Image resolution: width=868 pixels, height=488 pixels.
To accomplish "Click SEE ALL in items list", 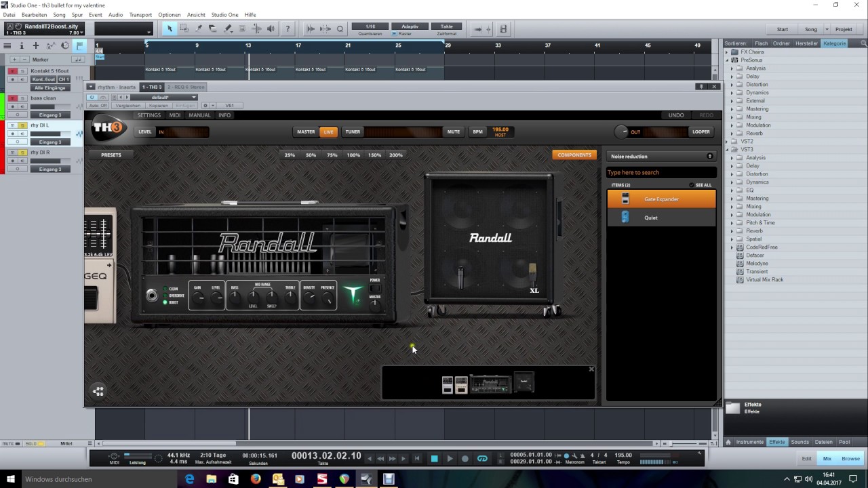I will pyautogui.click(x=701, y=185).
